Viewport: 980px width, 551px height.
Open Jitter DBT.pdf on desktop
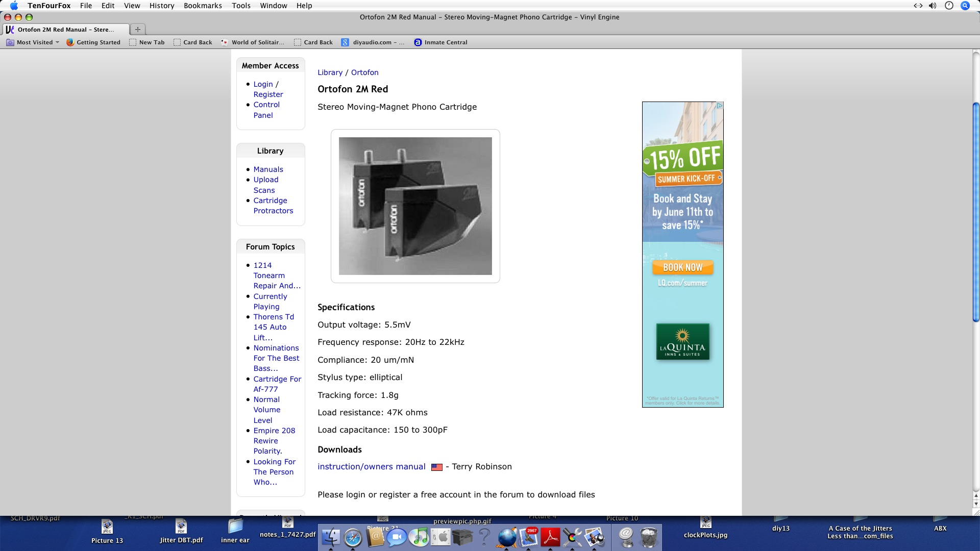click(x=181, y=532)
